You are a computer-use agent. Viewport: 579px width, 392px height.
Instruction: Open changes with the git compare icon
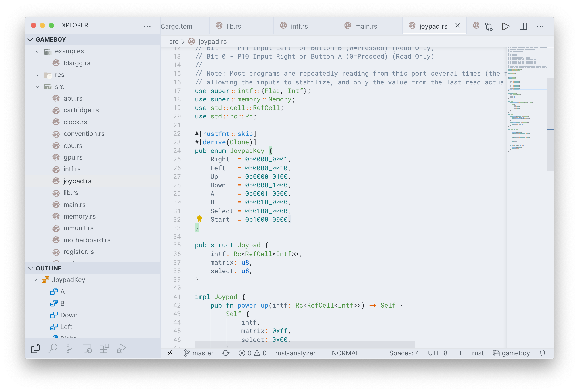coord(489,26)
